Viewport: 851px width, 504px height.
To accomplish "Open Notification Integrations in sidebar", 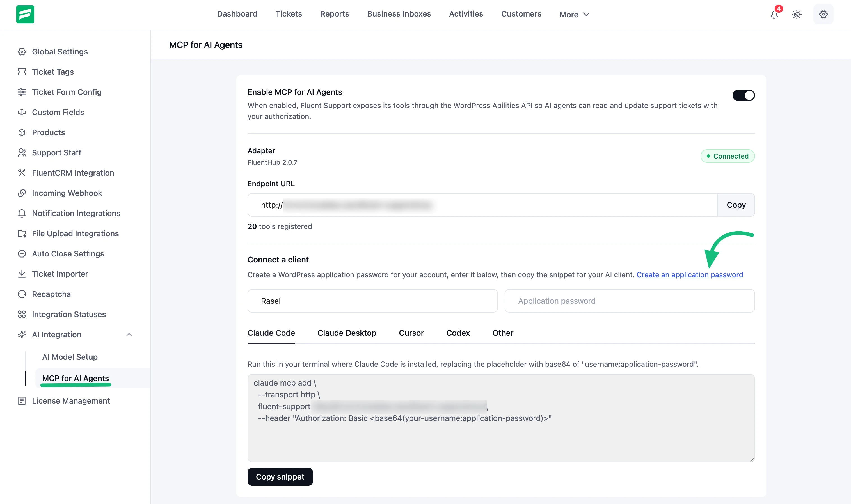I will pyautogui.click(x=76, y=213).
